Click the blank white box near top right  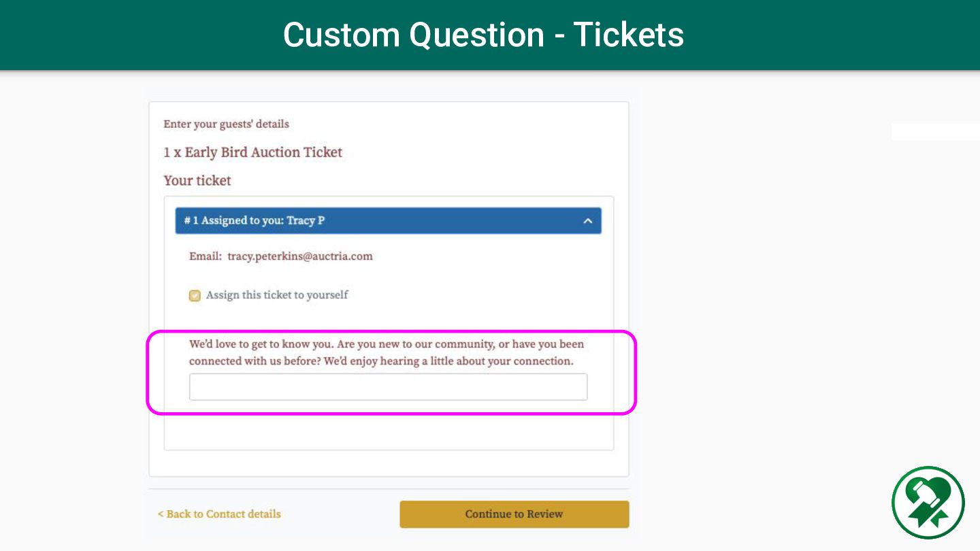point(935,131)
